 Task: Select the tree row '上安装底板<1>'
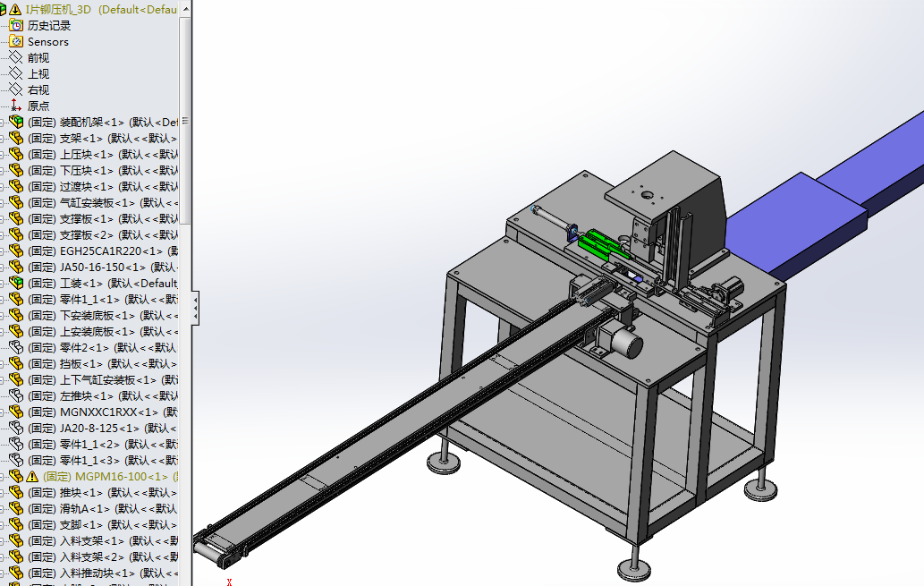point(89,331)
